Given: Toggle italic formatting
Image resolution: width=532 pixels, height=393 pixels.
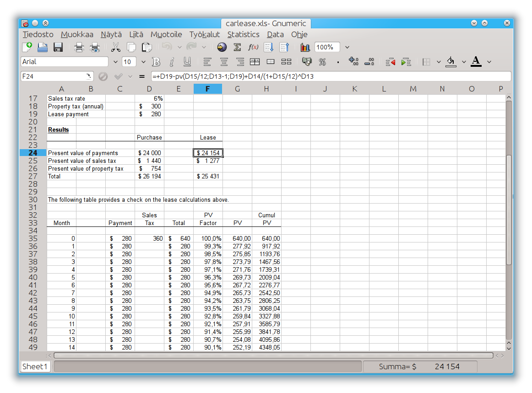Looking at the screenshot, I should pyautogui.click(x=172, y=62).
